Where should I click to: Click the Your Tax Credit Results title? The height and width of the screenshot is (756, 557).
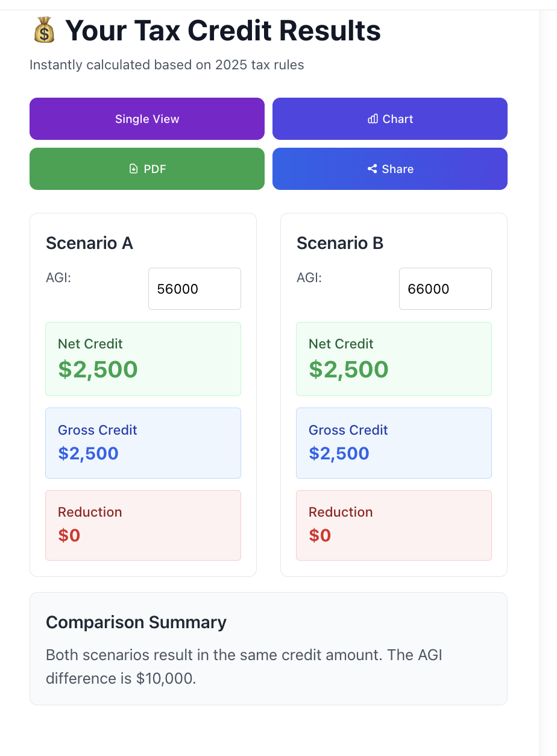pos(223,30)
